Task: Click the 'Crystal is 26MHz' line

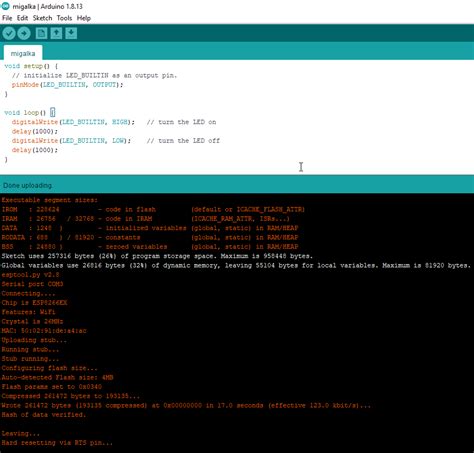Action: tap(32, 321)
